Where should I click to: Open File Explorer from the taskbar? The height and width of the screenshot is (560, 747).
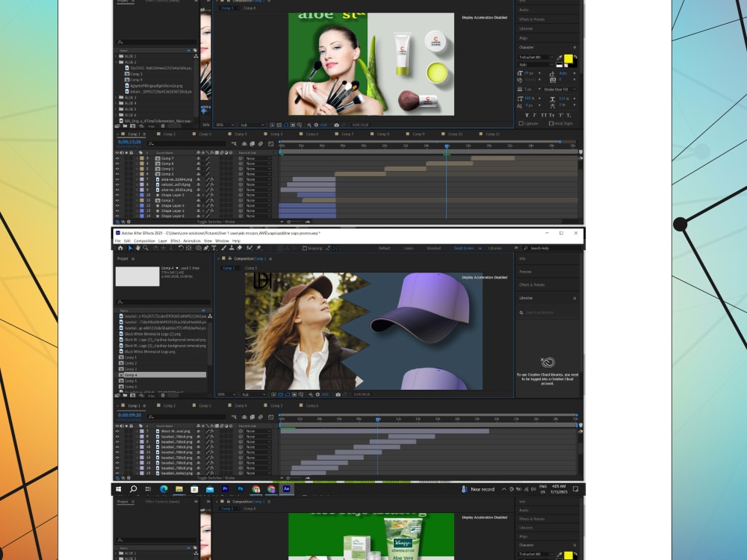(x=179, y=489)
